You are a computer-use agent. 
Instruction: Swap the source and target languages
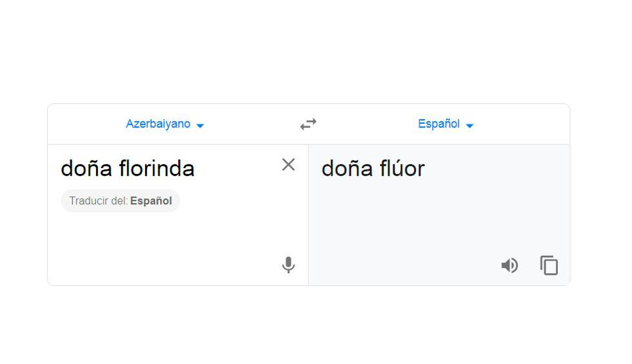point(308,124)
